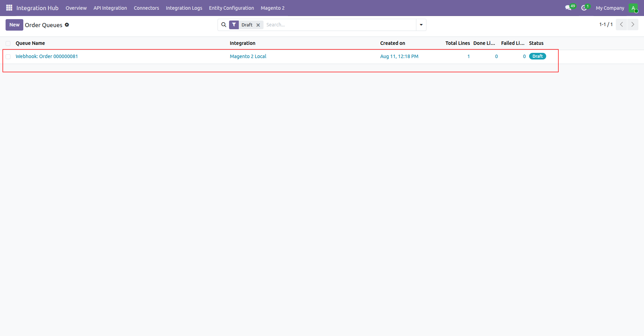Click the search magnifier icon
Image resolution: width=644 pixels, height=336 pixels.
pyautogui.click(x=224, y=25)
